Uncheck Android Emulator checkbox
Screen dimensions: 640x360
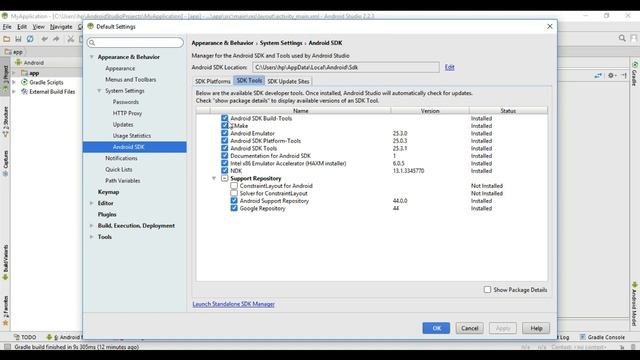coord(224,133)
